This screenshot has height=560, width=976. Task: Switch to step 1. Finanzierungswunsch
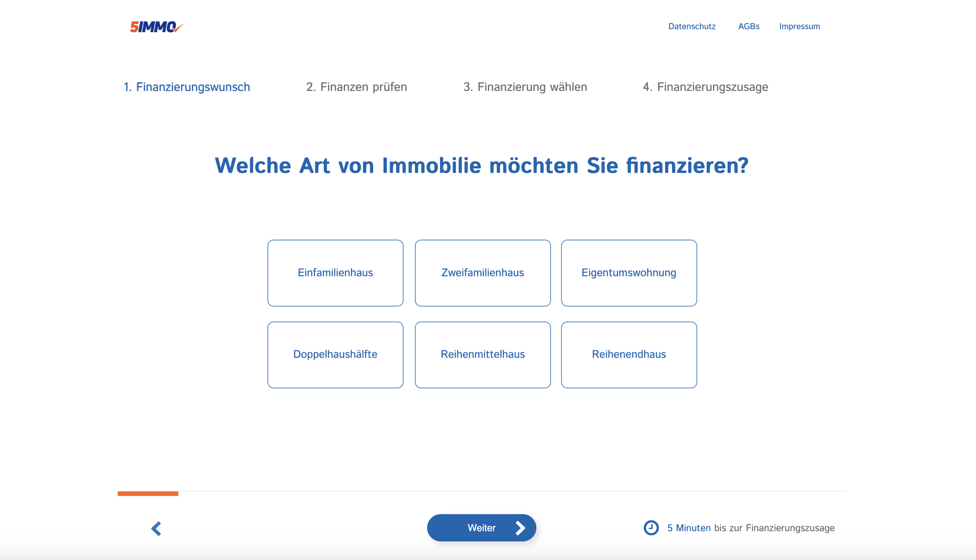tap(187, 87)
